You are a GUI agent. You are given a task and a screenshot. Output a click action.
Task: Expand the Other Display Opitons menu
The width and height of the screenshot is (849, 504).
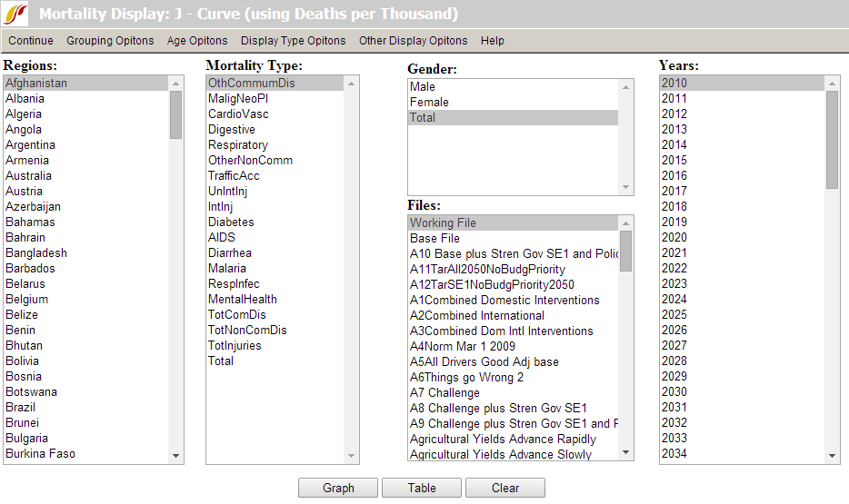(413, 41)
